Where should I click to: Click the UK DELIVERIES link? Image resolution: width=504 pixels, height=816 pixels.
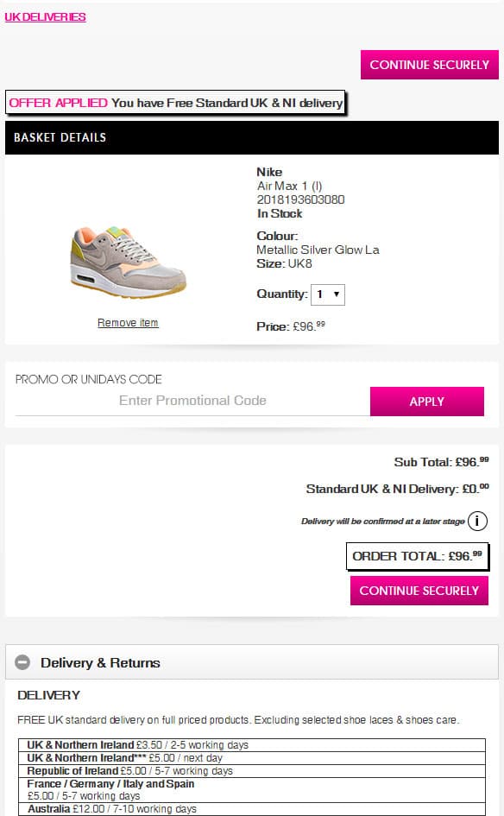[45, 16]
